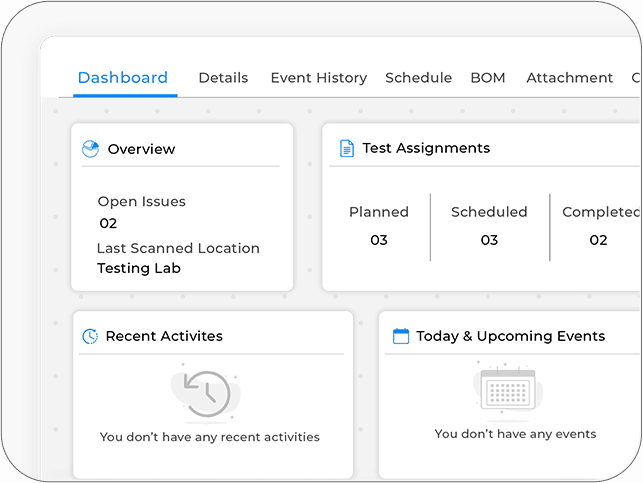Click the Recent Activites heading text
Screen dimensions: 643x483
tap(164, 337)
